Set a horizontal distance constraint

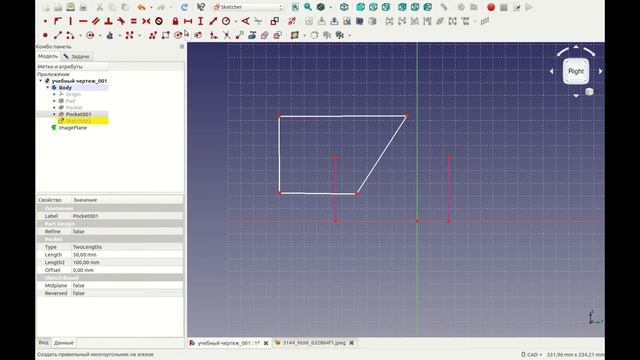(188, 21)
